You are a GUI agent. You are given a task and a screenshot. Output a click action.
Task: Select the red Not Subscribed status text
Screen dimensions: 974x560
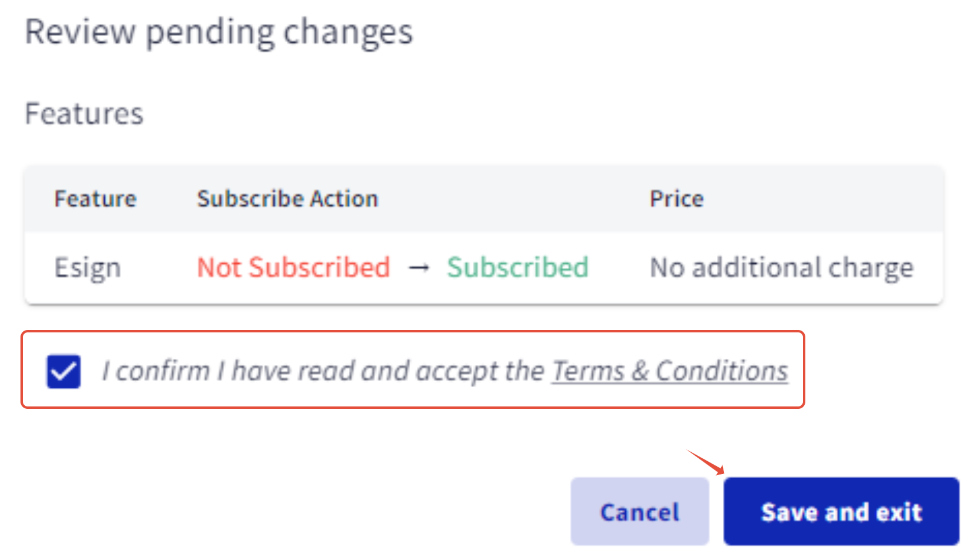[x=293, y=267]
